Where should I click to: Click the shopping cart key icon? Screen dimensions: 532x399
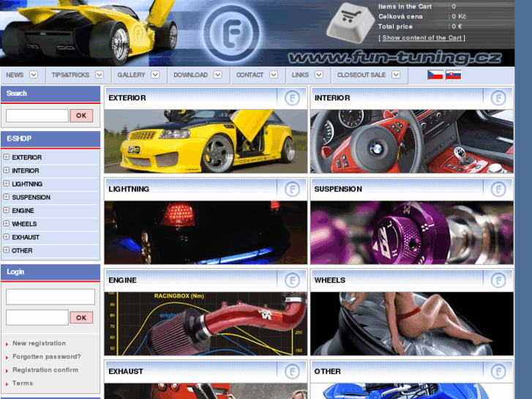350,23
